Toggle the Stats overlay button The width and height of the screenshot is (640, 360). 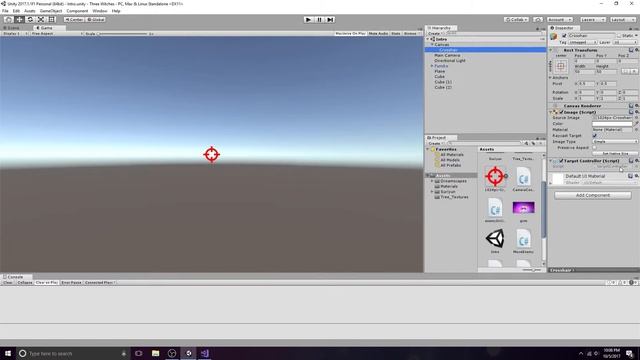click(396, 33)
